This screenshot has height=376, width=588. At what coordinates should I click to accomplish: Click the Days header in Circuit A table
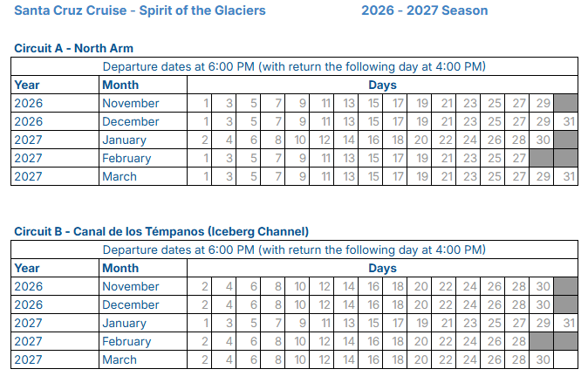click(382, 85)
